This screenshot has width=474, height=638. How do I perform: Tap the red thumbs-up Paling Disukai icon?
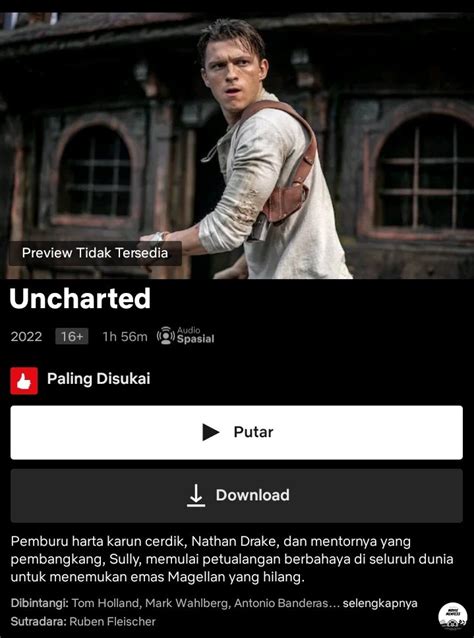pyautogui.click(x=24, y=380)
